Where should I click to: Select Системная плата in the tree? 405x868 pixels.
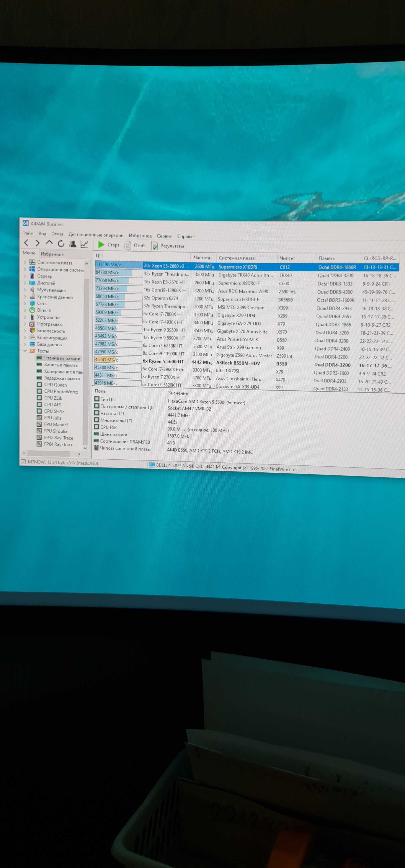pyautogui.click(x=55, y=263)
